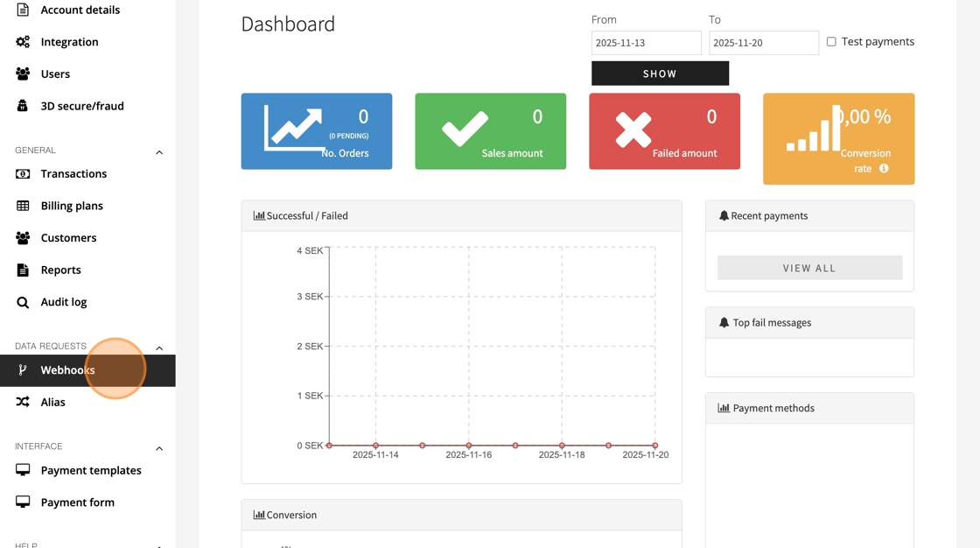980x548 pixels.
Task: Collapse the GENERAL sidebar section
Action: coord(159,152)
